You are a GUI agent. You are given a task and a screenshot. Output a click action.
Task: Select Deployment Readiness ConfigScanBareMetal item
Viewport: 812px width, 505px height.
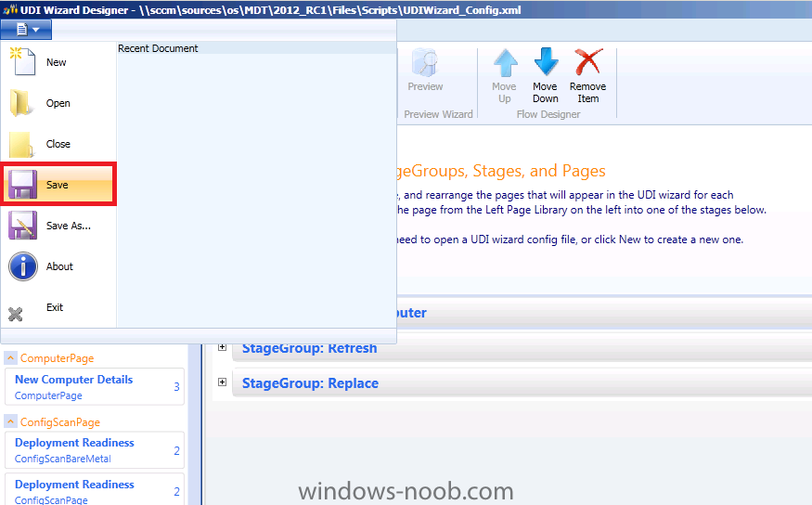tap(95, 450)
